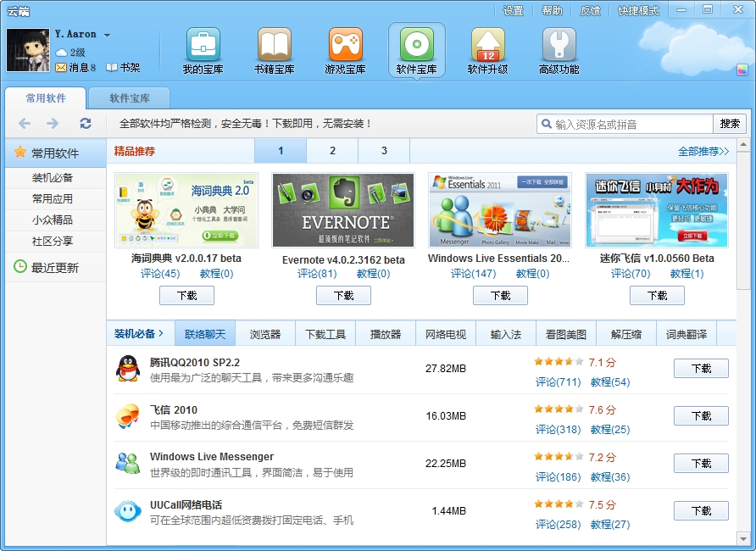The width and height of the screenshot is (756, 551).
Task: Download 腾讯QQ2010 SP2.2
Action: click(x=701, y=368)
